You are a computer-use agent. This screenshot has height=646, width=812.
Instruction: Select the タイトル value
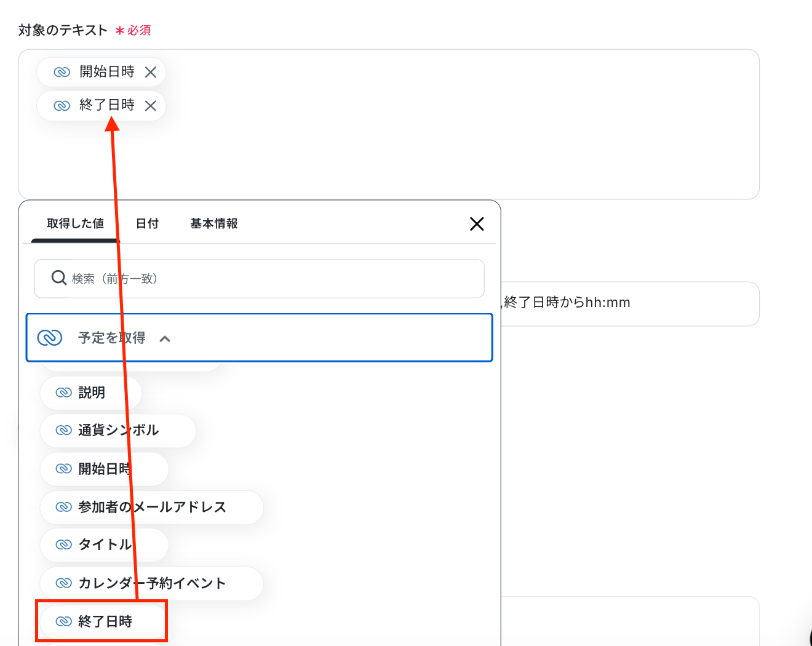point(105,545)
